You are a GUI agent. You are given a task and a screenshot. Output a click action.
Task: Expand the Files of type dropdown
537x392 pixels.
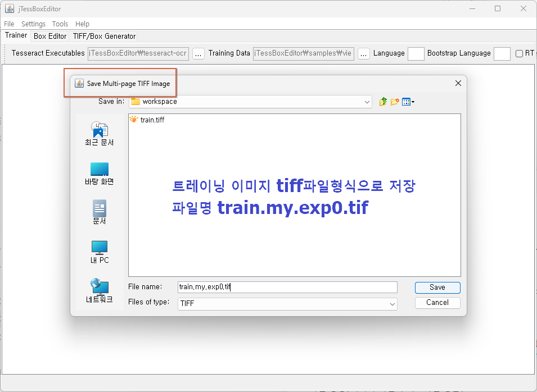[x=392, y=304]
